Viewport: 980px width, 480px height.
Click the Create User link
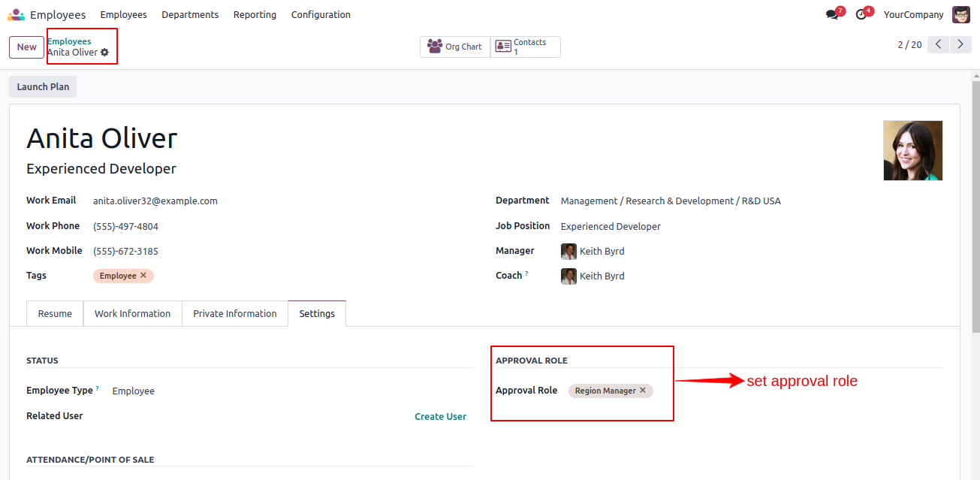(x=440, y=416)
